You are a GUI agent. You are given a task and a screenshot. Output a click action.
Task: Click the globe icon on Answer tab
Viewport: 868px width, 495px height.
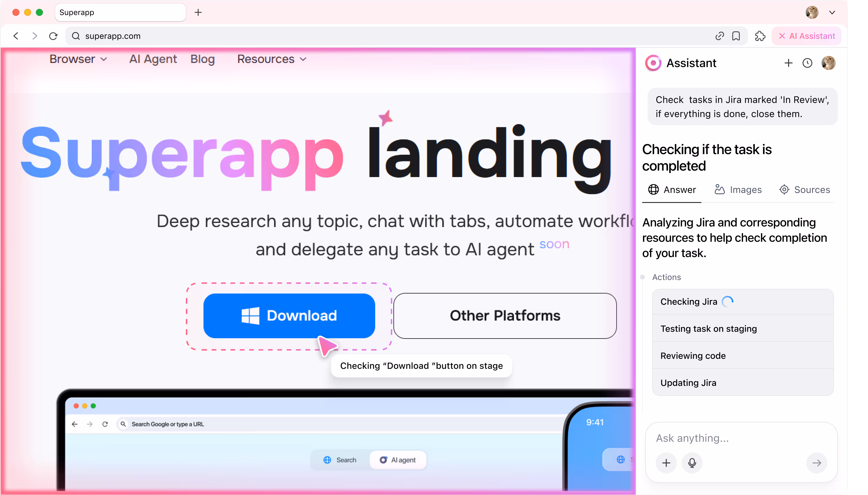tap(653, 190)
